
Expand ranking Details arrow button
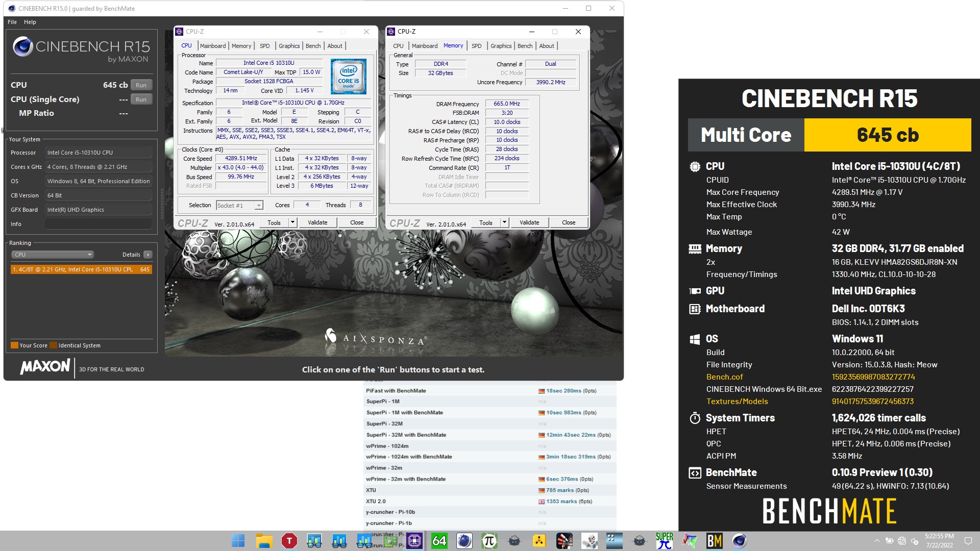click(148, 255)
